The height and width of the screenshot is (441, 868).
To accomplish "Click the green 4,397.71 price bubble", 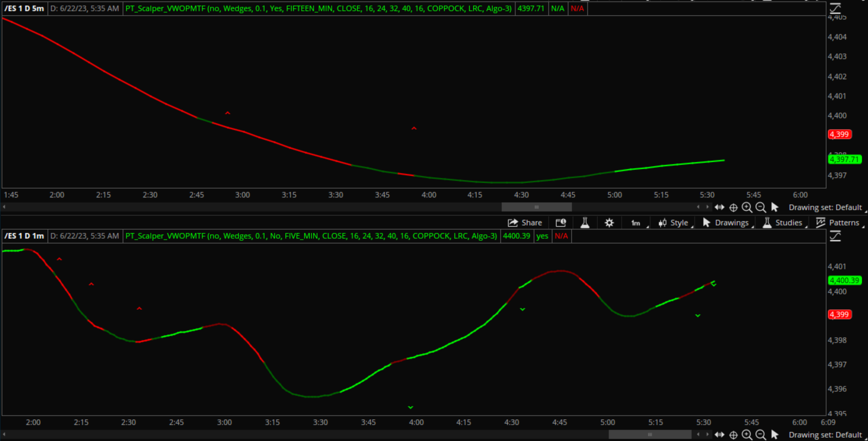I will coord(845,159).
